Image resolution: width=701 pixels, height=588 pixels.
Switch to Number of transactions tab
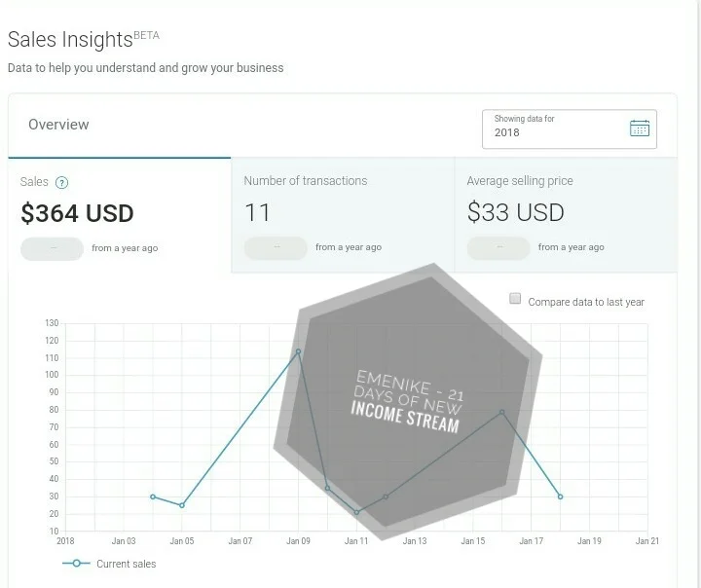pyautogui.click(x=343, y=215)
